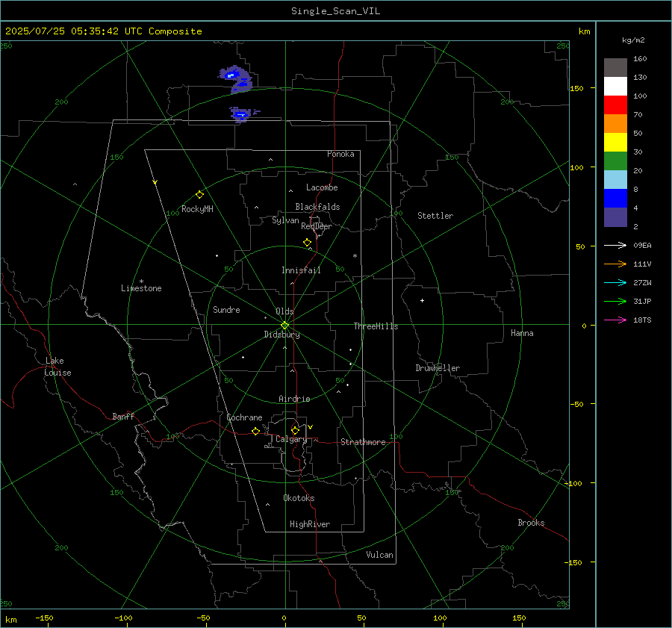
Task: Click the magenta 18TS arrow icon
Action: [615, 320]
